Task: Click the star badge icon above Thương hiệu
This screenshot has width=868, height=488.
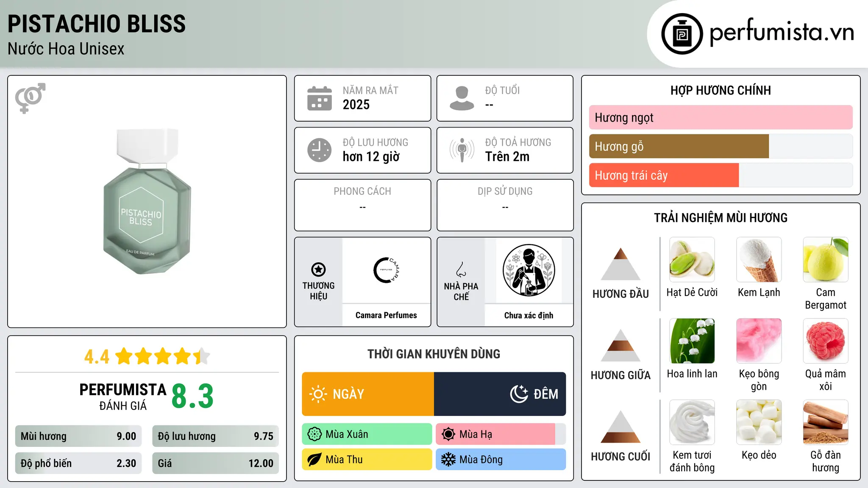Action: click(318, 269)
